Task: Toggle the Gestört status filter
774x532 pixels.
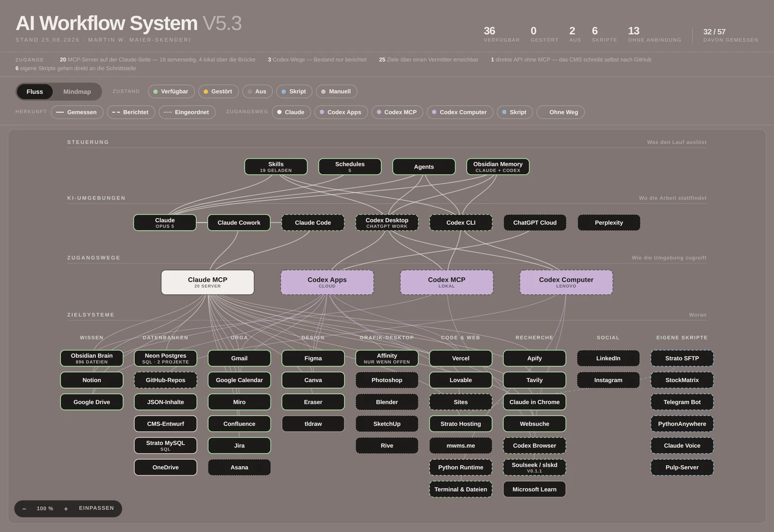Action: [218, 91]
